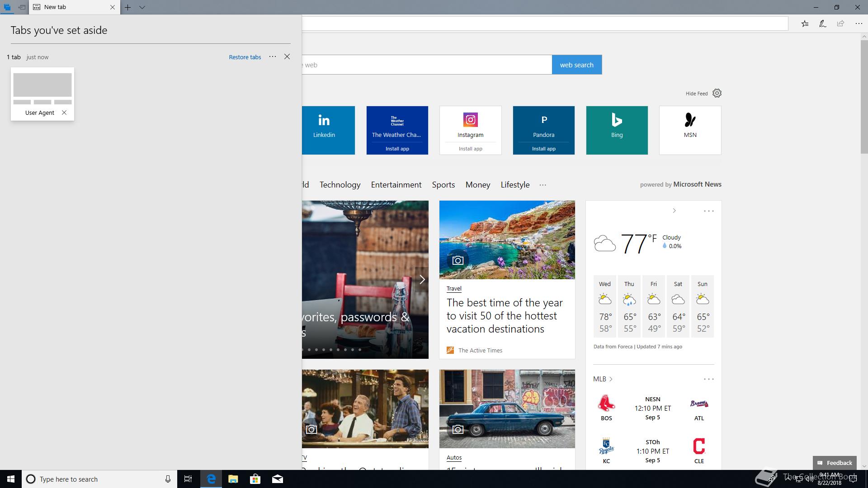Image resolution: width=868 pixels, height=488 pixels.
Task: Open the Linkedin top site tile
Action: tap(328, 130)
